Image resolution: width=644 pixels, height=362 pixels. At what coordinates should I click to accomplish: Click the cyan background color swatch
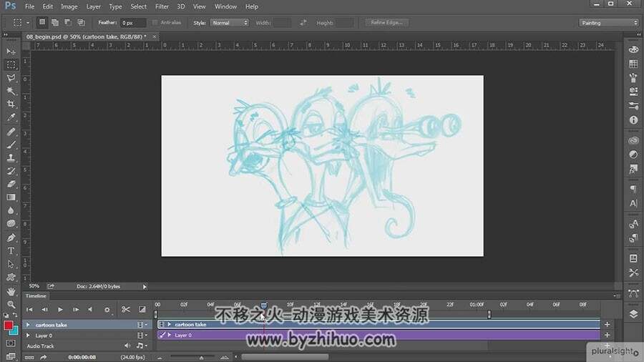coord(15,331)
